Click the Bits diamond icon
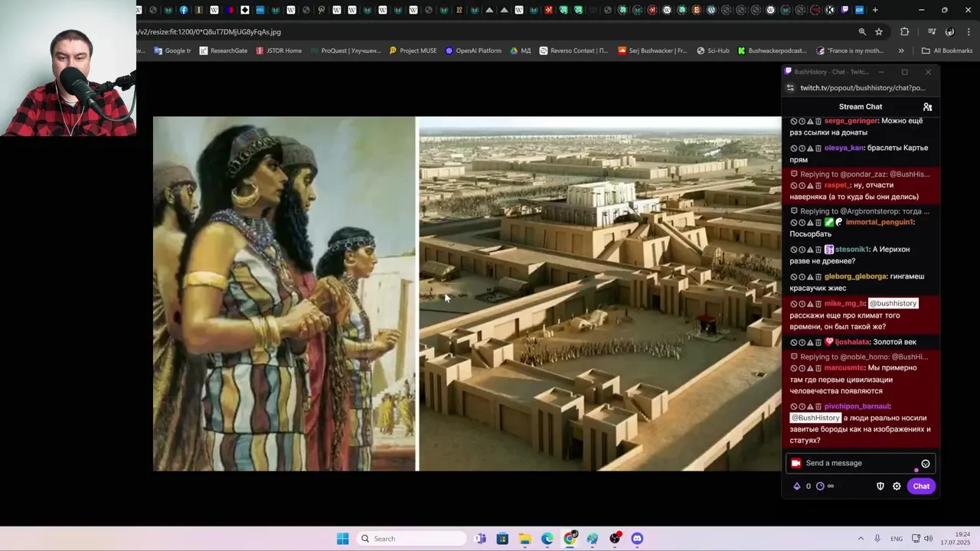 796,486
